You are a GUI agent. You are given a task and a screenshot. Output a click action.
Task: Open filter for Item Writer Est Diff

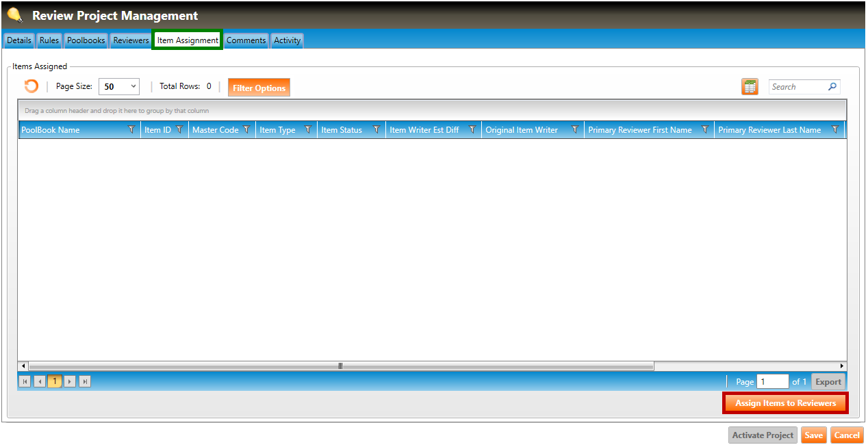472,129
